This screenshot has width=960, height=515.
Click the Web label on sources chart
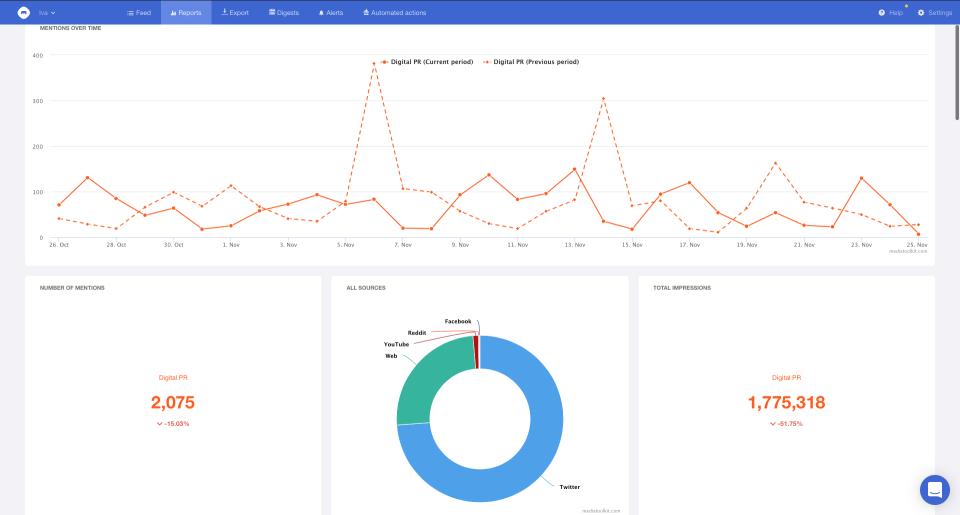pos(391,356)
